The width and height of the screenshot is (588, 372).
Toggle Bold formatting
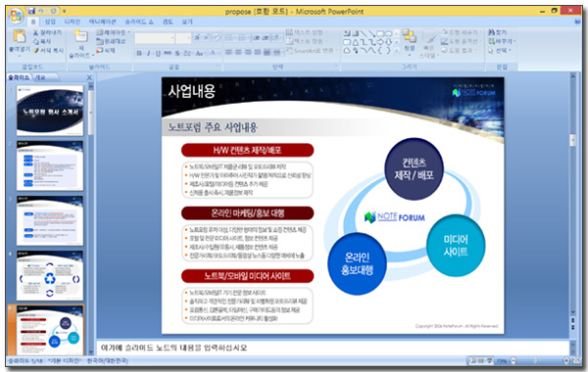point(139,53)
